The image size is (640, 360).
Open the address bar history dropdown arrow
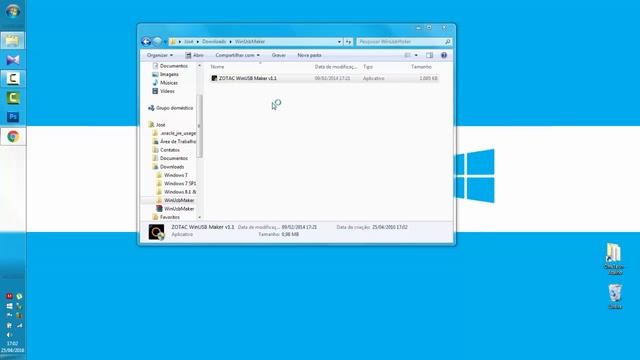point(339,42)
